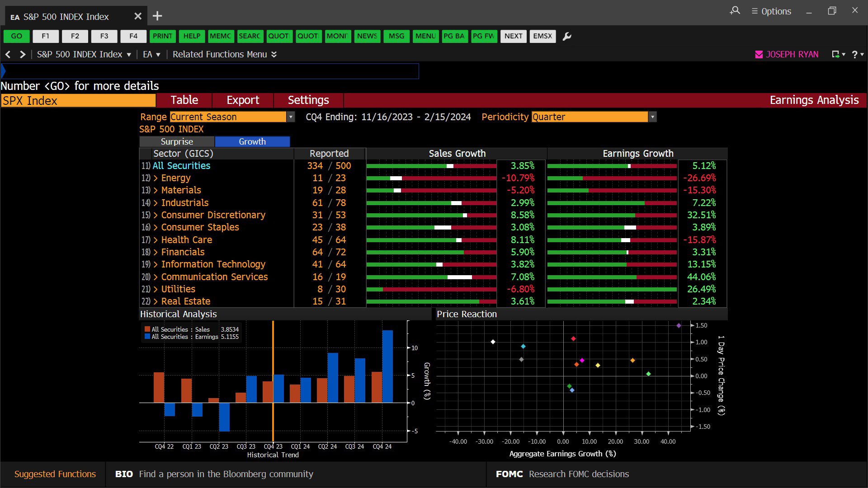Viewport: 868px width, 488px height.
Task: Open the search people icon
Action: pyautogui.click(x=735, y=10)
